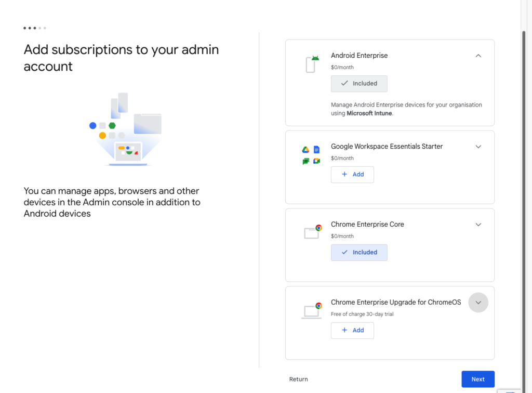The height and width of the screenshot is (393, 532).
Task: Click Chrome Enterprise Upgrade for ChromeOS title
Action: (396, 302)
